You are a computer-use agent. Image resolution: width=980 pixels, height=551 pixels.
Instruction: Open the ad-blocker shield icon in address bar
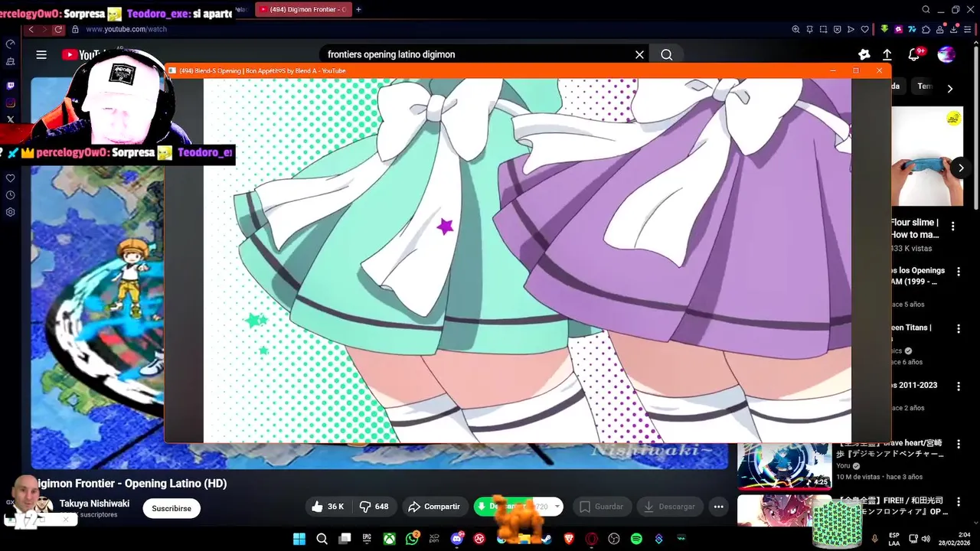tap(837, 29)
